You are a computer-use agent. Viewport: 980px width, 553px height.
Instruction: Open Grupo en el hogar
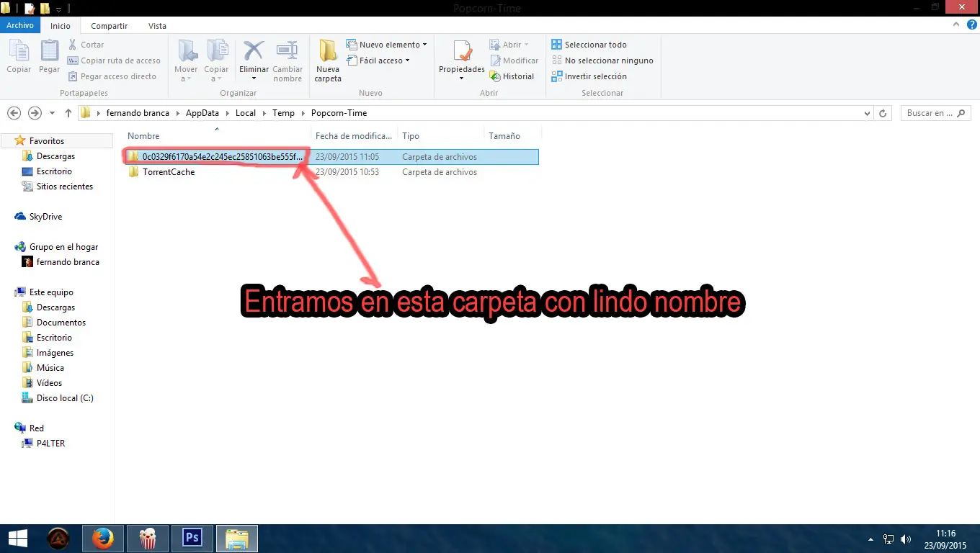(x=63, y=247)
